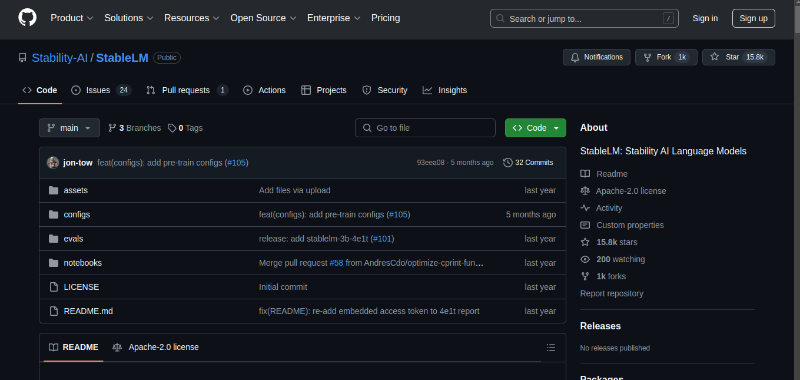800x380 pixels.
Task: Click the jon-tow avatar image
Action: point(53,163)
